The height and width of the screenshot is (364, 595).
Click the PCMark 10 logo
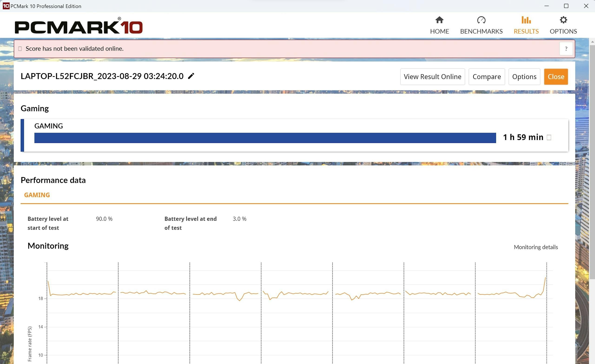tap(79, 26)
